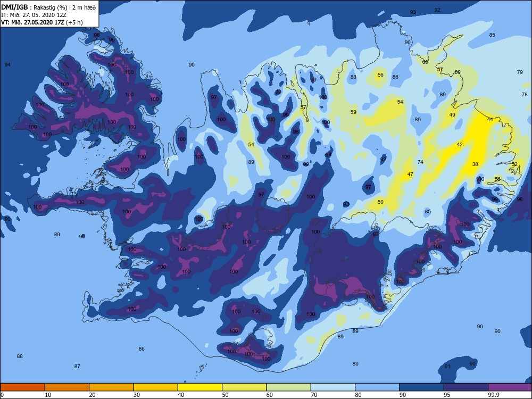Click the orange 10–20 legend swatch
This screenshot has width=532, height=399.
pyautogui.click(x=67, y=387)
